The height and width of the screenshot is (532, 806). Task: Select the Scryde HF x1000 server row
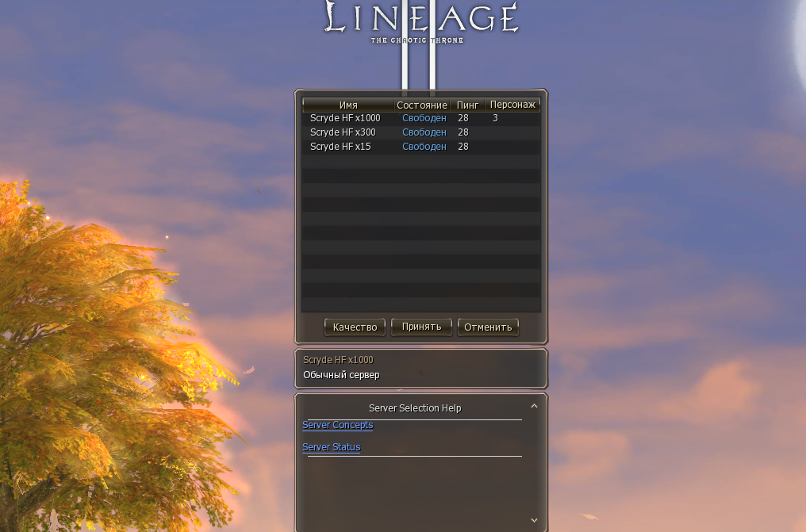click(421, 119)
